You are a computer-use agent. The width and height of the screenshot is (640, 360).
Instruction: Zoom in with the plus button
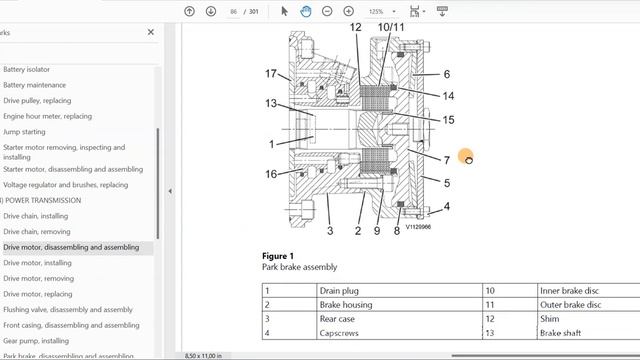click(348, 11)
